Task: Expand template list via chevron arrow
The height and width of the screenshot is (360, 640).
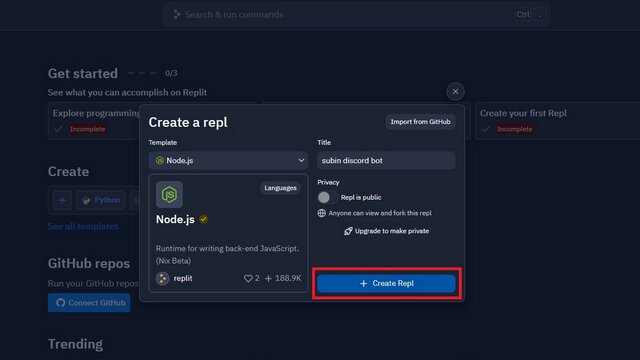Action: 301,160
